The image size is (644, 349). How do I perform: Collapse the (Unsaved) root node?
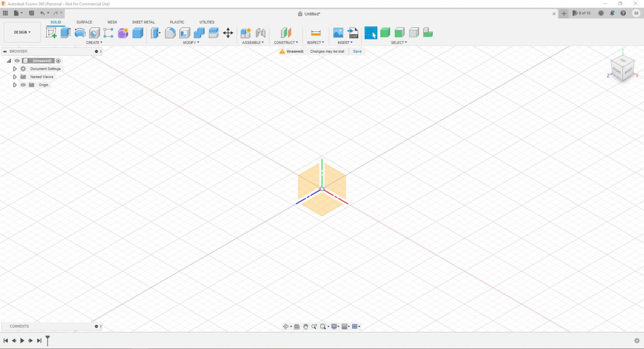(x=9, y=61)
